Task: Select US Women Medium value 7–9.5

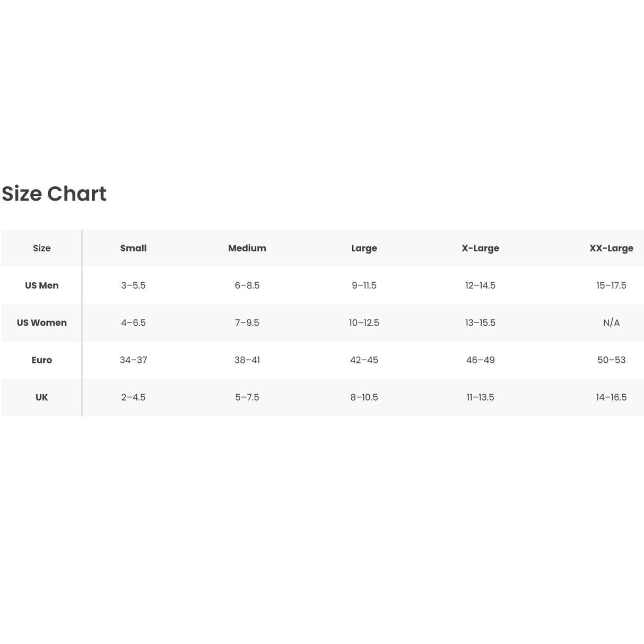Action: tap(247, 323)
